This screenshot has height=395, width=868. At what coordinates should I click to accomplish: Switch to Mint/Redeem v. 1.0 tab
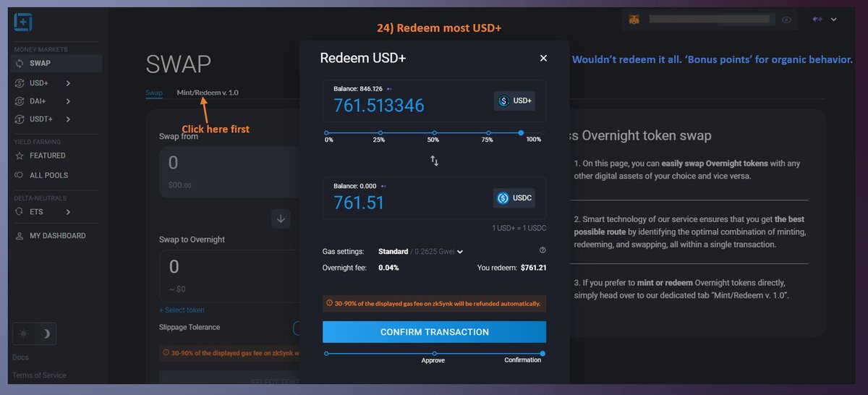pos(208,93)
